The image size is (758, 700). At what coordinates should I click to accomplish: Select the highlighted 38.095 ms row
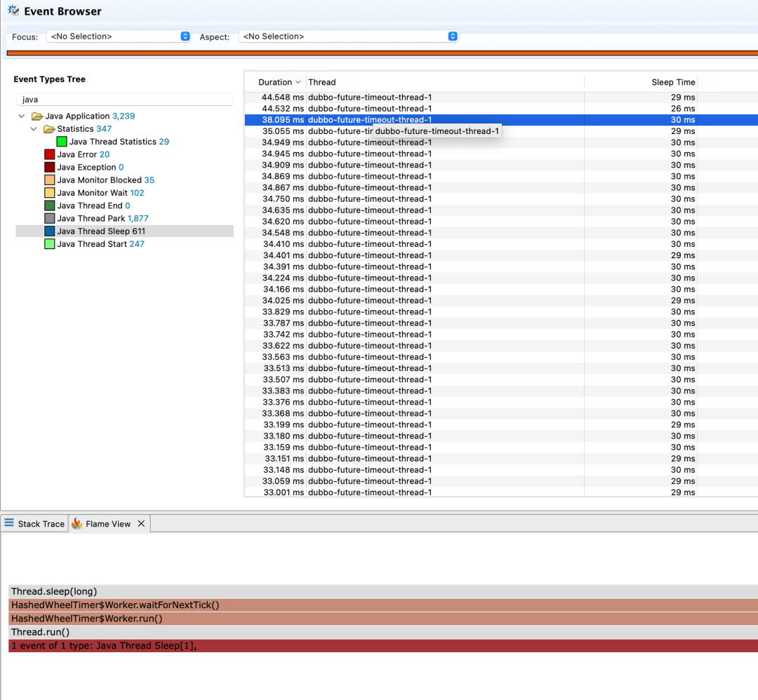pos(501,120)
